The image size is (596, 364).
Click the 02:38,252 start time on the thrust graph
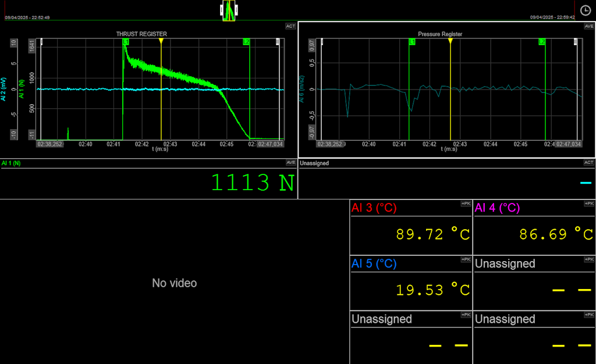coord(50,144)
